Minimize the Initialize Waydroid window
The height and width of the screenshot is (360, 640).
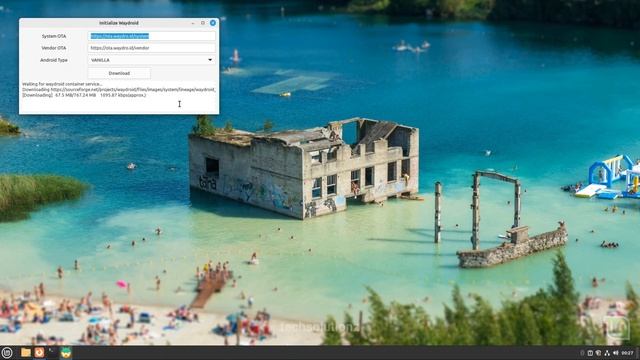pyautogui.click(x=193, y=23)
